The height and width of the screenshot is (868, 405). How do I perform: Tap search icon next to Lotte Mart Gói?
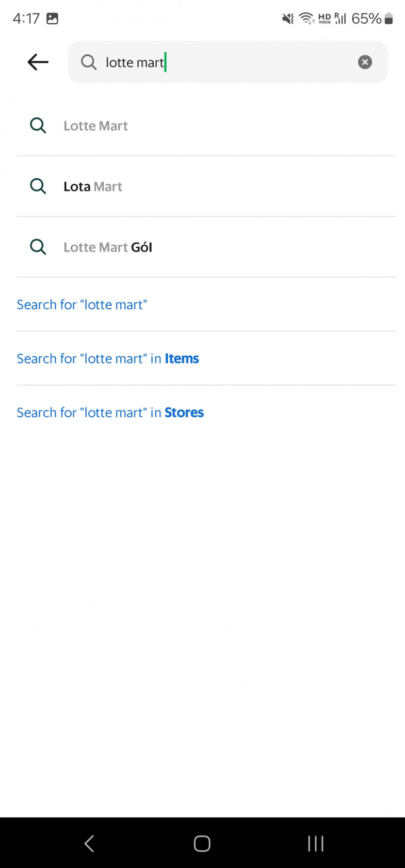[x=38, y=247]
